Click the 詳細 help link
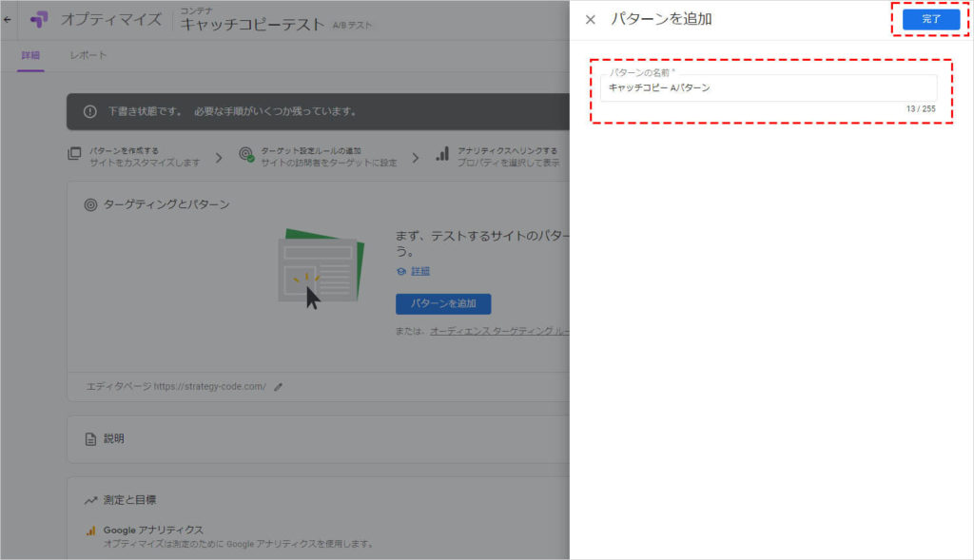The image size is (974, 560). (420, 271)
